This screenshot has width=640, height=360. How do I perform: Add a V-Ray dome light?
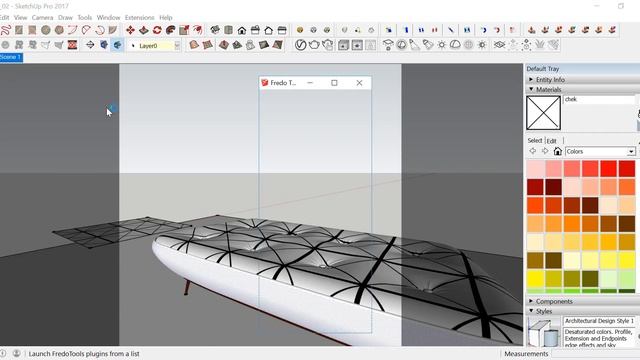(x=455, y=45)
